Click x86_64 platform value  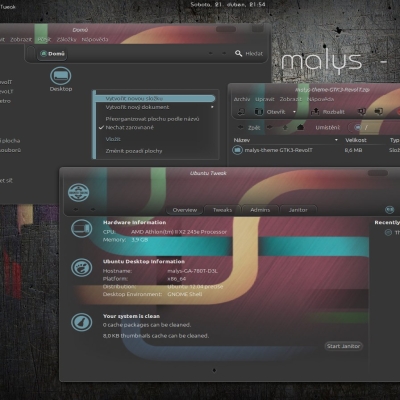click(x=177, y=279)
